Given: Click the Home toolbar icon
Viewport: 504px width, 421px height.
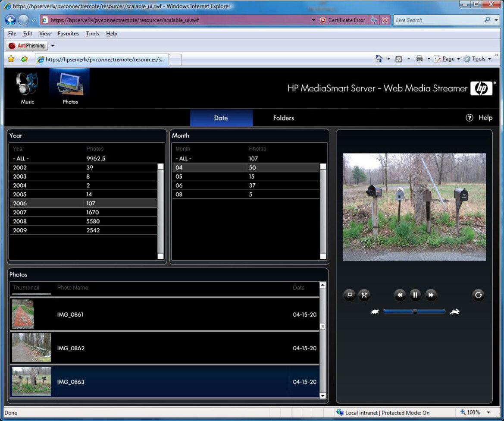Looking at the screenshot, I should point(379,59).
